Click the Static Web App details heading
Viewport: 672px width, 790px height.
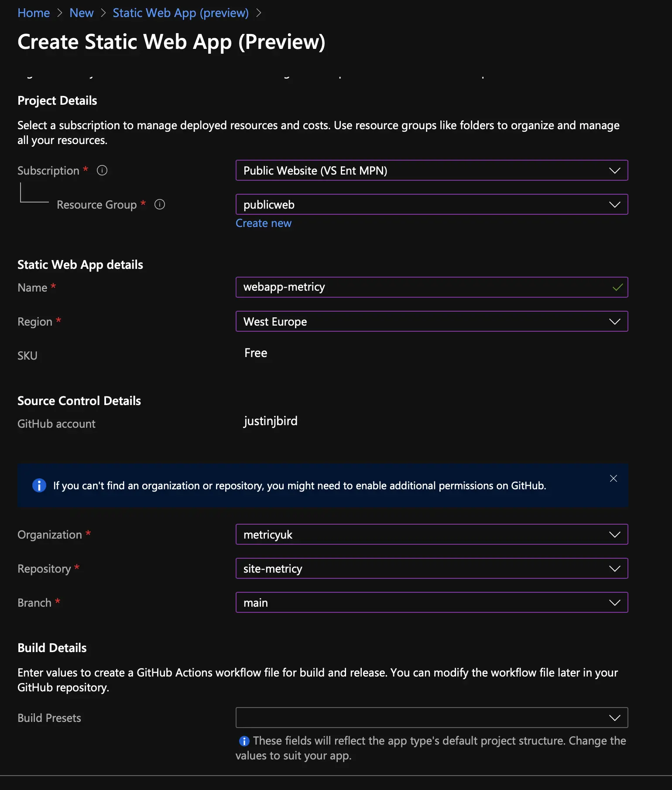pos(80,265)
